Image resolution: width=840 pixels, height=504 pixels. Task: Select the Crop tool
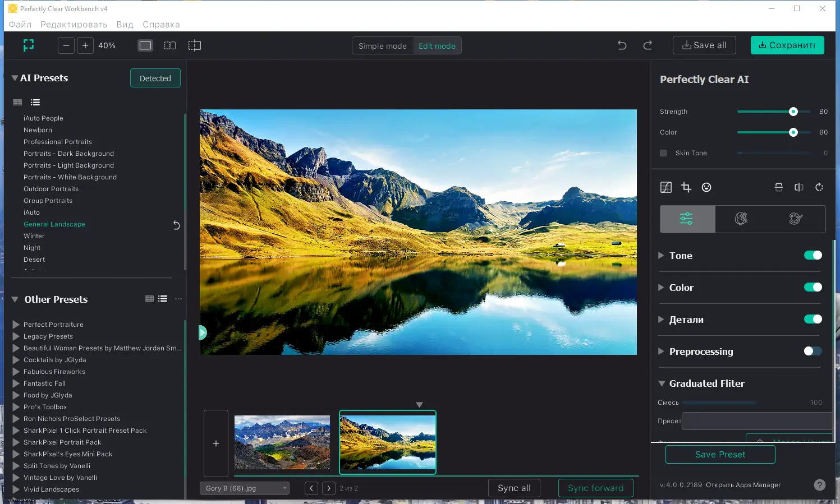686,187
